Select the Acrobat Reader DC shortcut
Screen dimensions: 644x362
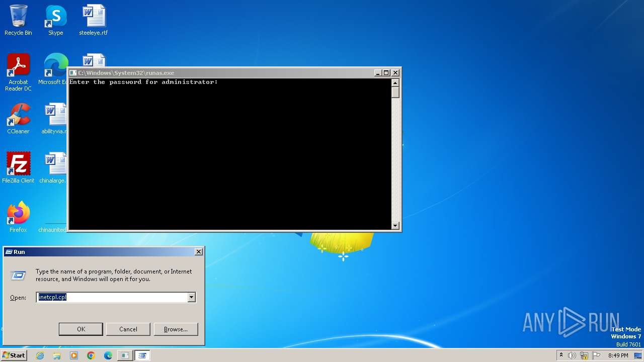click(18, 72)
